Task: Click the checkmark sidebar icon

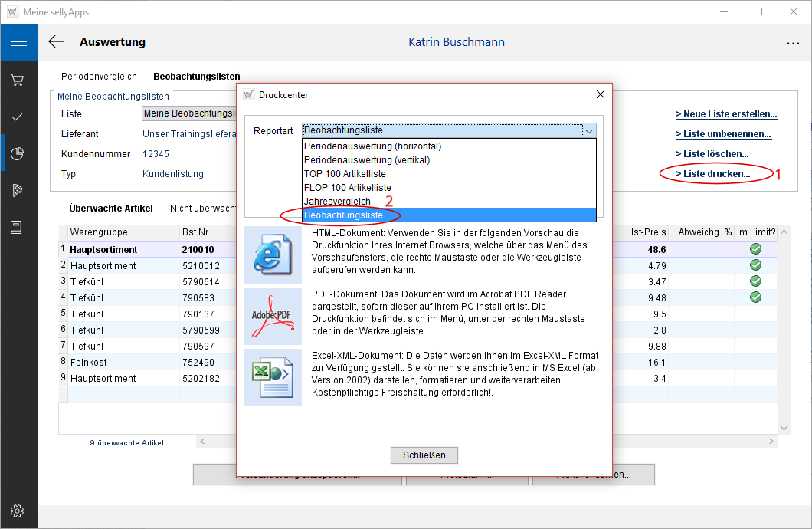Action: click(18, 117)
